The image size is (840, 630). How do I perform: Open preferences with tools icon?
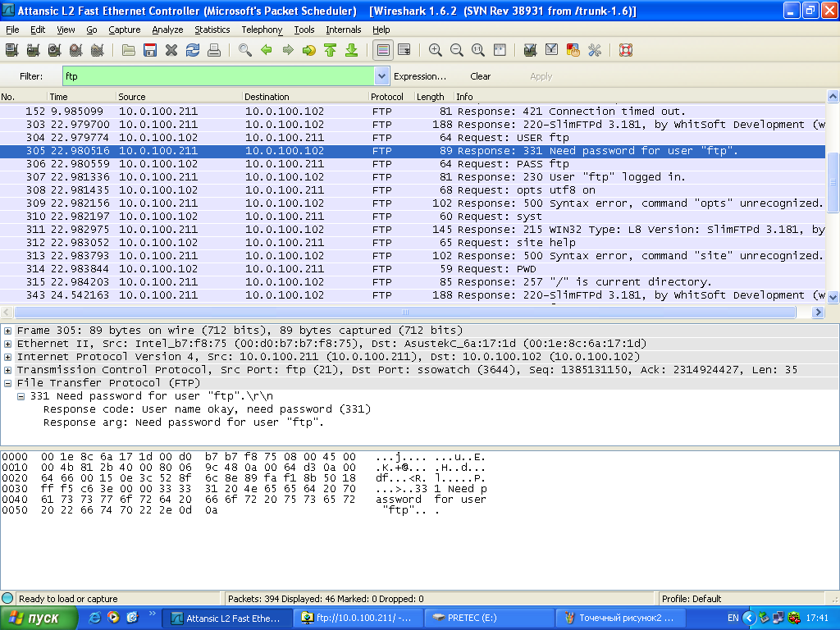[594, 50]
